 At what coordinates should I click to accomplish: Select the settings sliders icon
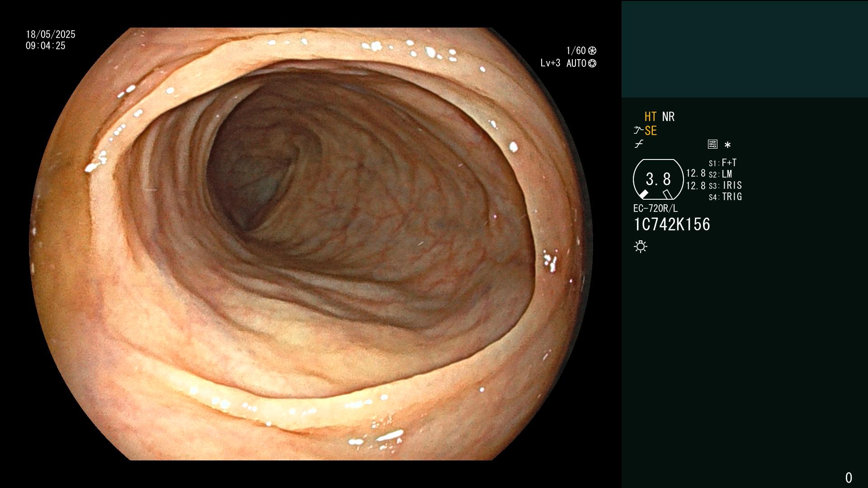point(712,145)
